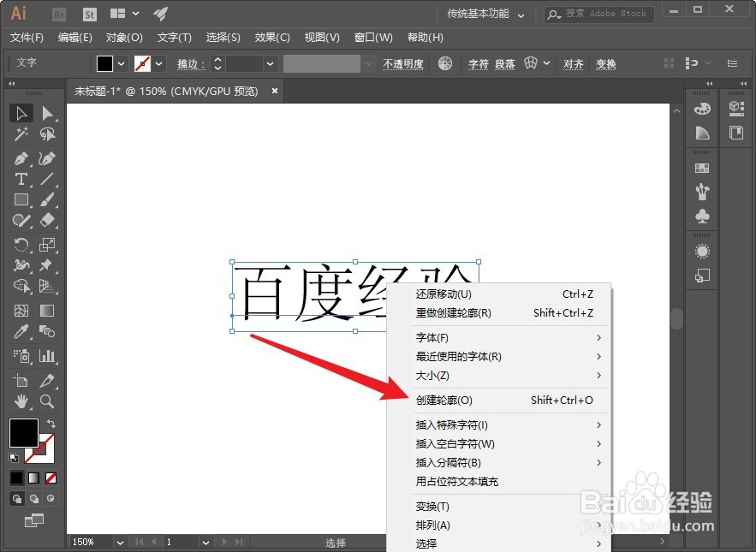Select the Gradient tool
756x552 pixels.
(47, 311)
